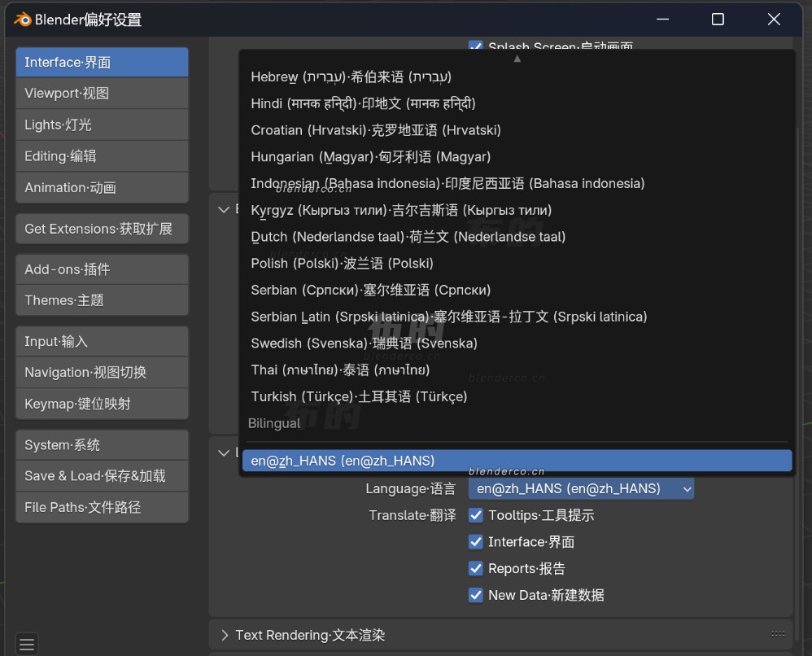Image resolution: width=812 pixels, height=656 pixels.
Task: Open the Lights·灯光 tab
Action: point(102,125)
